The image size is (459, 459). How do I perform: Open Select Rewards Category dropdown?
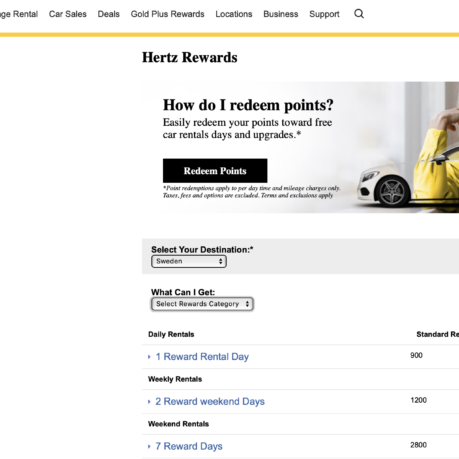[x=202, y=304]
